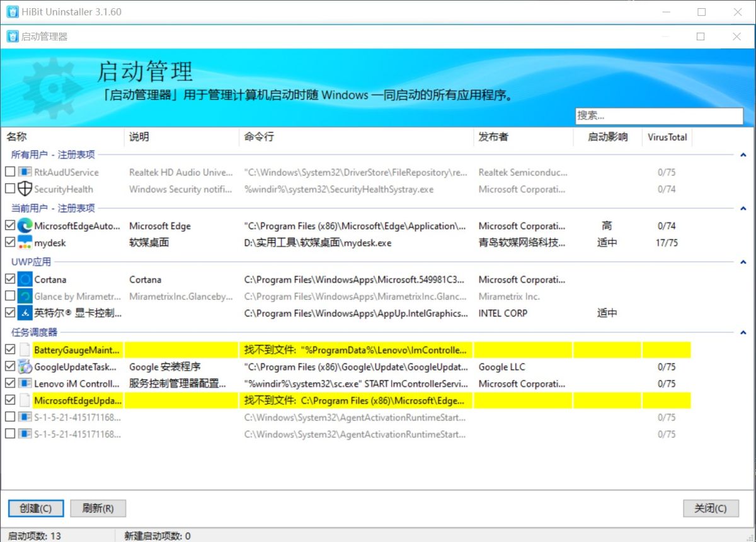This screenshot has width=756, height=542.
Task: Select the 软媒桌面 description cell
Action: 149,243
